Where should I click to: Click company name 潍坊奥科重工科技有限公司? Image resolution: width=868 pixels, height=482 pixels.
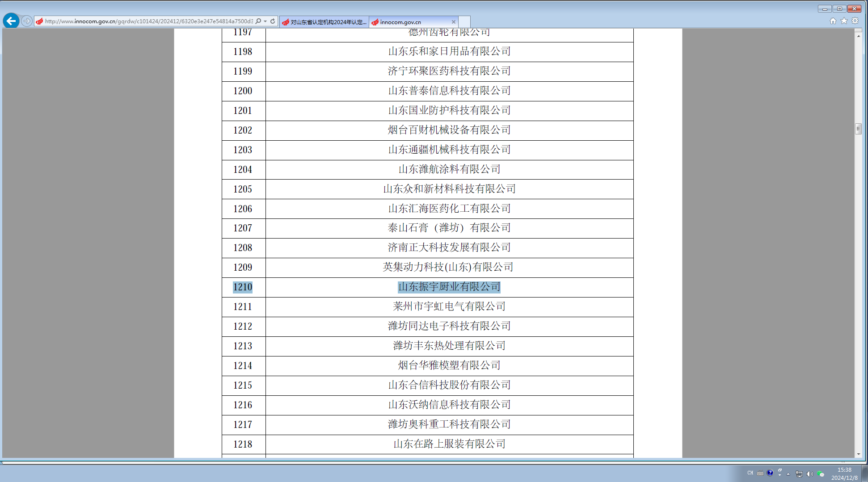coord(449,424)
